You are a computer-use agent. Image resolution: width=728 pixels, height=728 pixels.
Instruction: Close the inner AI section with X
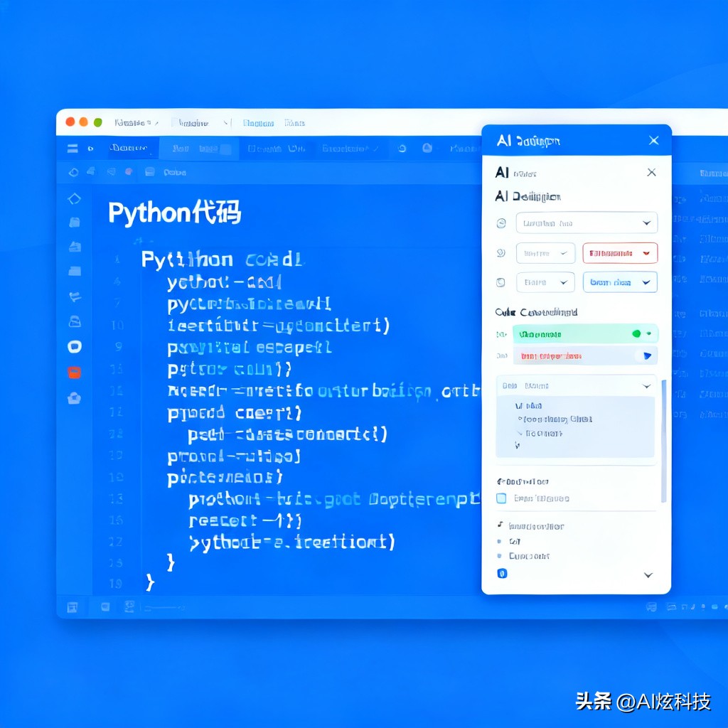click(651, 173)
